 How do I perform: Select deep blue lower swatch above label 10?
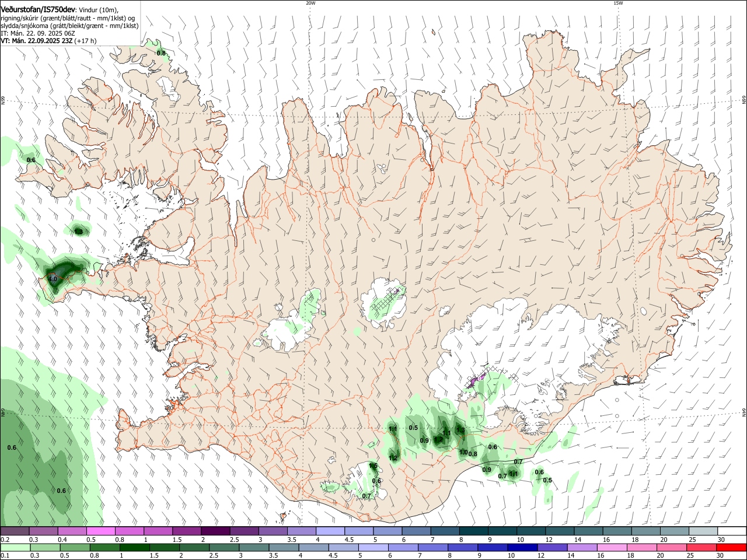point(522,547)
